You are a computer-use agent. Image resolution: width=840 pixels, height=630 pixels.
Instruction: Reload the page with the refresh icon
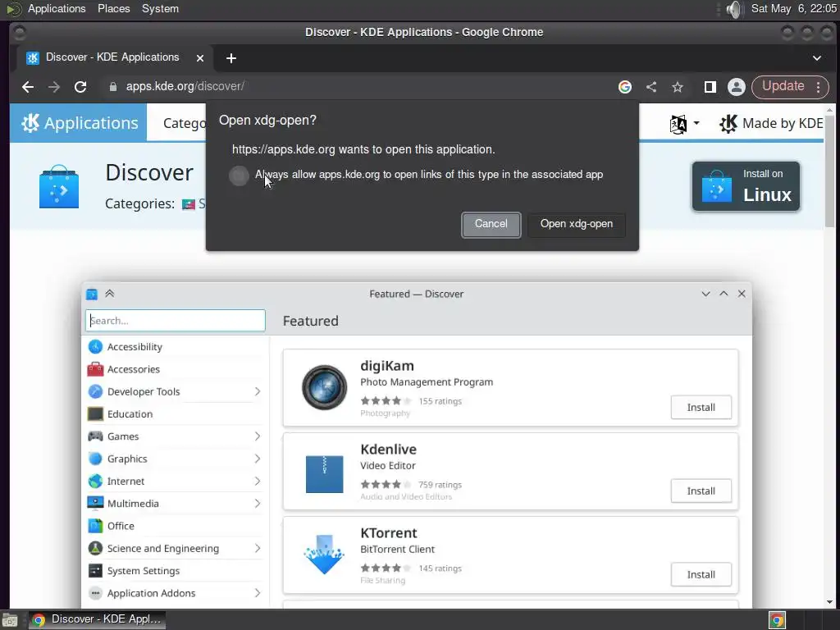point(80,87)
